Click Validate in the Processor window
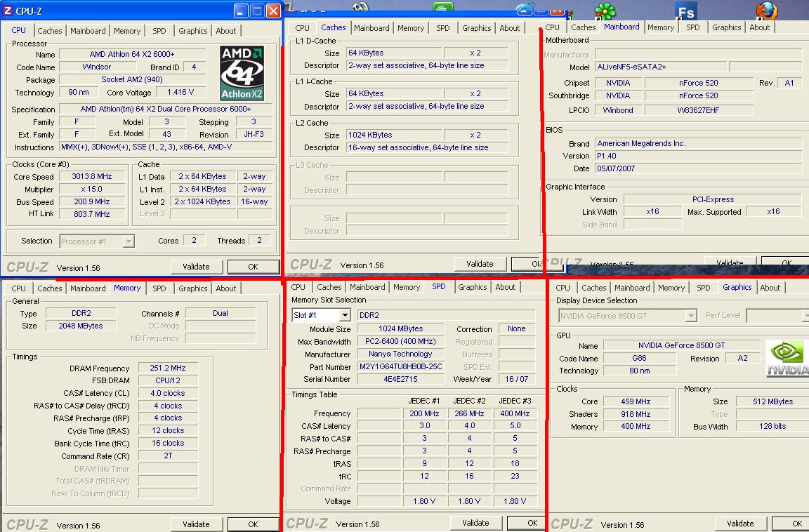This screenshot has height=532, width=809. pyautogui.click(x=196, y=267)
